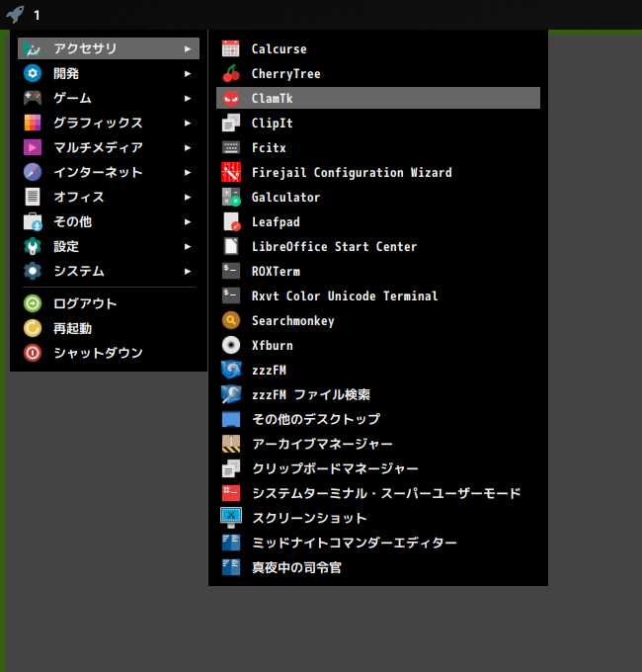
Task: Click the Galculator calculator icon
Action: point(231,197)
